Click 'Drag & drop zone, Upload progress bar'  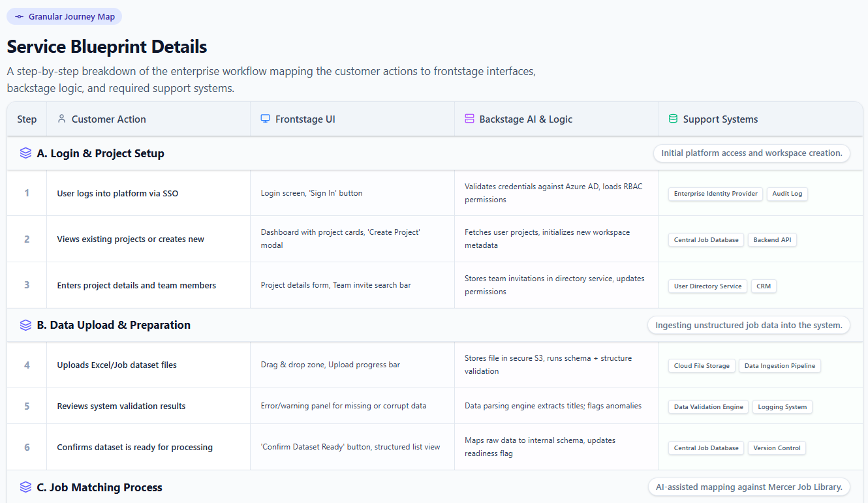331,365
